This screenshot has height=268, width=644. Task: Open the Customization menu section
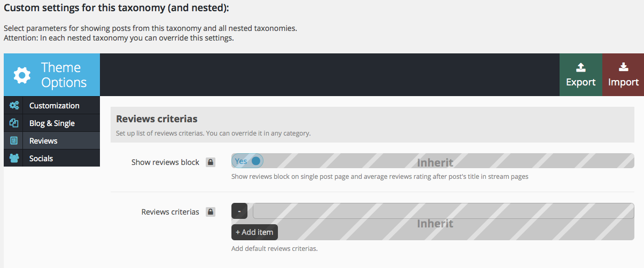point(54,106)
